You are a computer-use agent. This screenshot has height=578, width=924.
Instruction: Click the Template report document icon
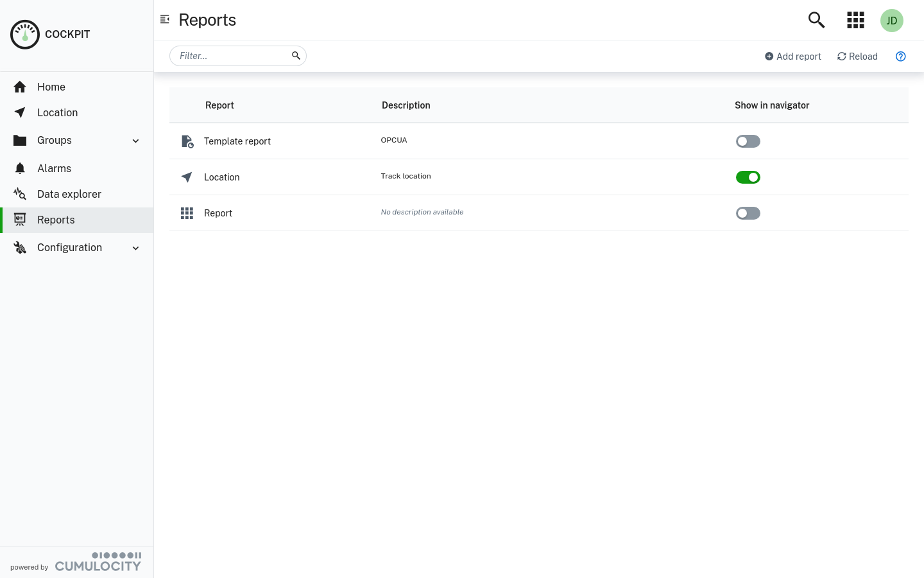pos(187,141)
